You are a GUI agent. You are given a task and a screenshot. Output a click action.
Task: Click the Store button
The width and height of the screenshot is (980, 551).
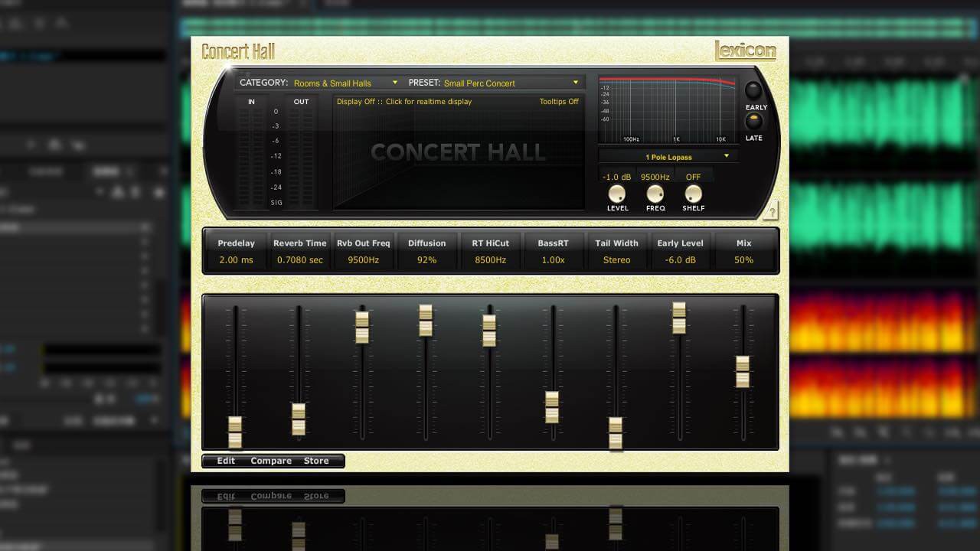pos(316,461)
